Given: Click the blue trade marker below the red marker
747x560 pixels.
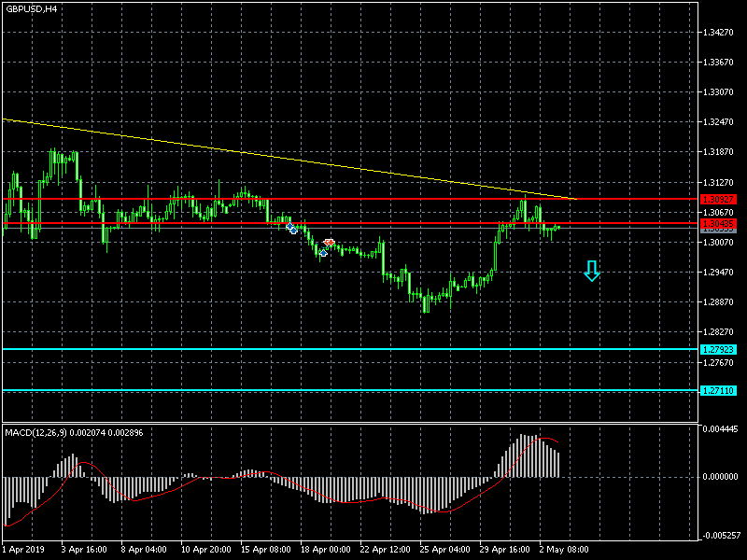Looking at the screenshot, I should click(323, 252).
